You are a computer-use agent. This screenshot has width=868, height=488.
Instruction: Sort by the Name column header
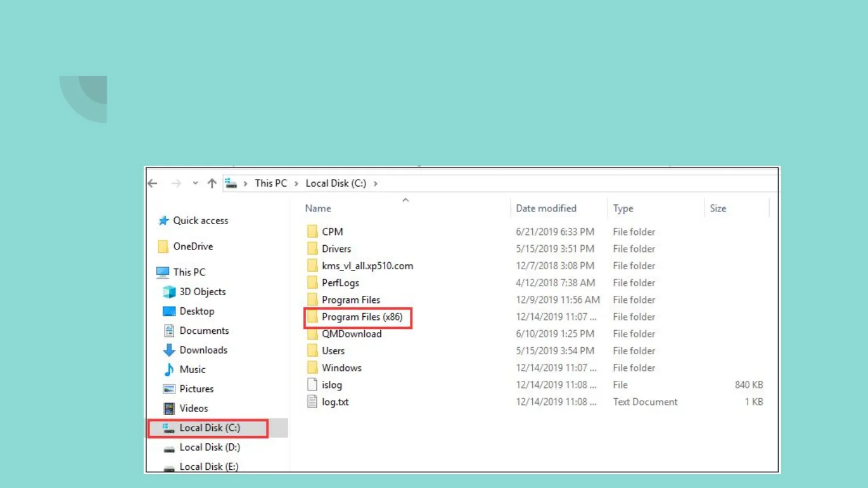point(318,208)
